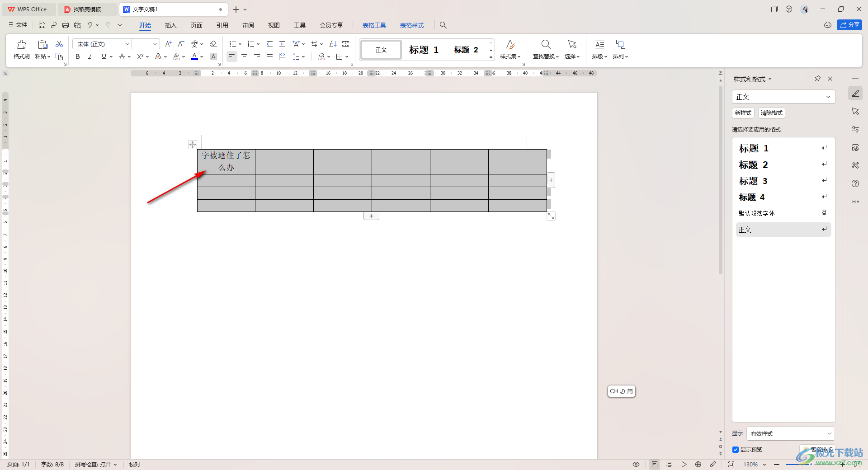
Task: Decrease paragraph indent
Action: (269, 44)
